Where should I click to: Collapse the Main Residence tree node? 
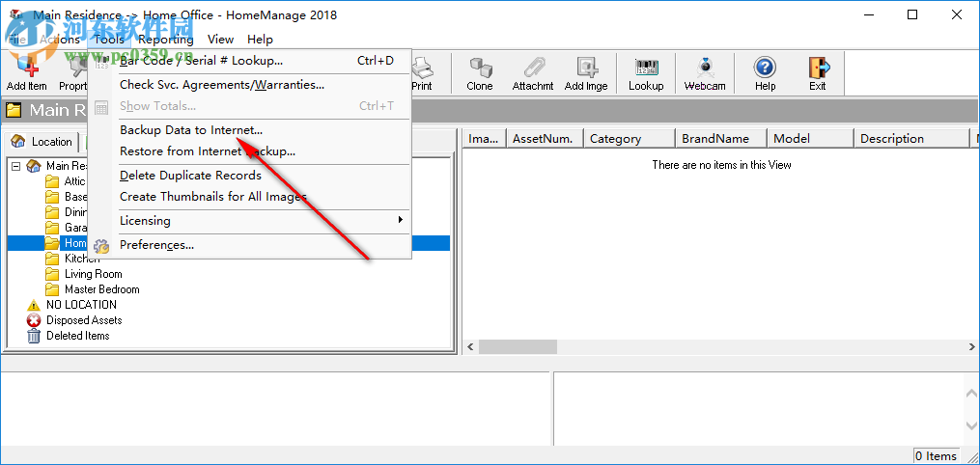coord(16,166)
